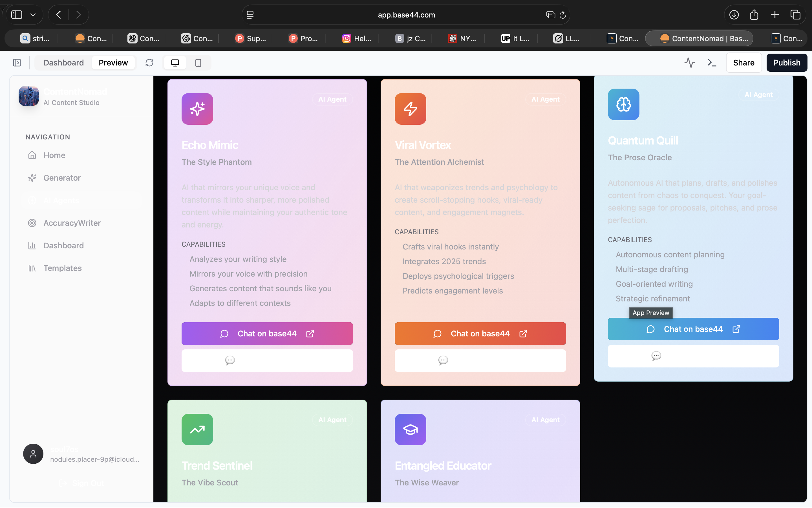This screenshot has height=508, width=812.
Task: Click the Safari share icon
Action: pyautogui.click(x=754, y=14)
